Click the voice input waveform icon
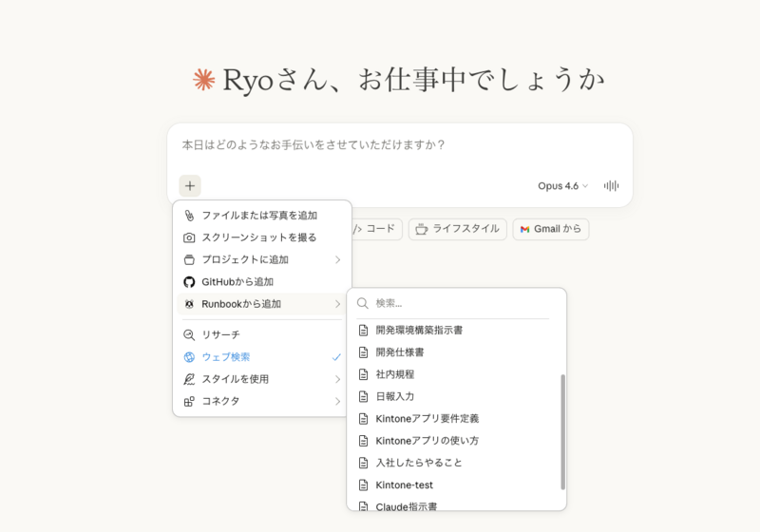 (612, 186)
